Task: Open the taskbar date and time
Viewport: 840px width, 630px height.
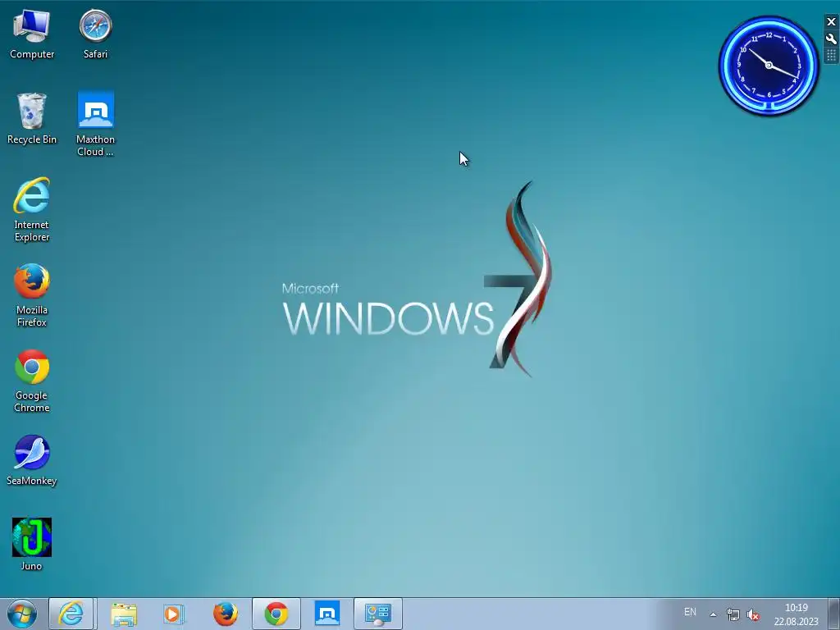Action: click(796, 614)
